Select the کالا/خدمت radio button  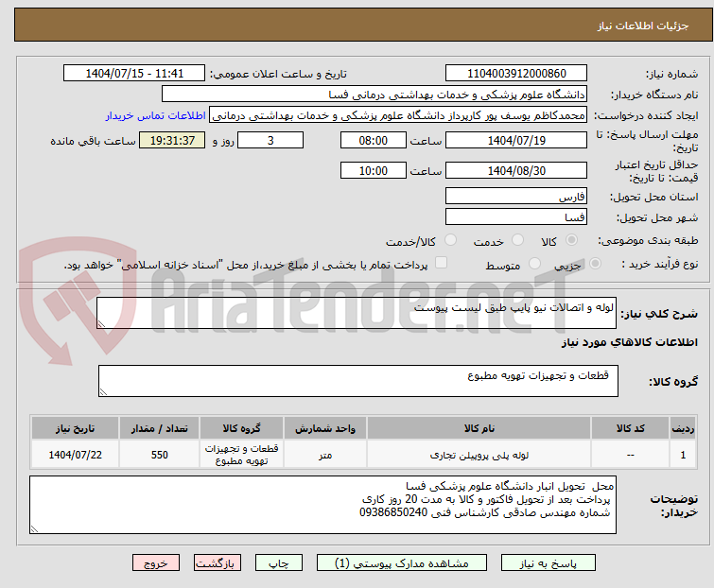point(450,240)
